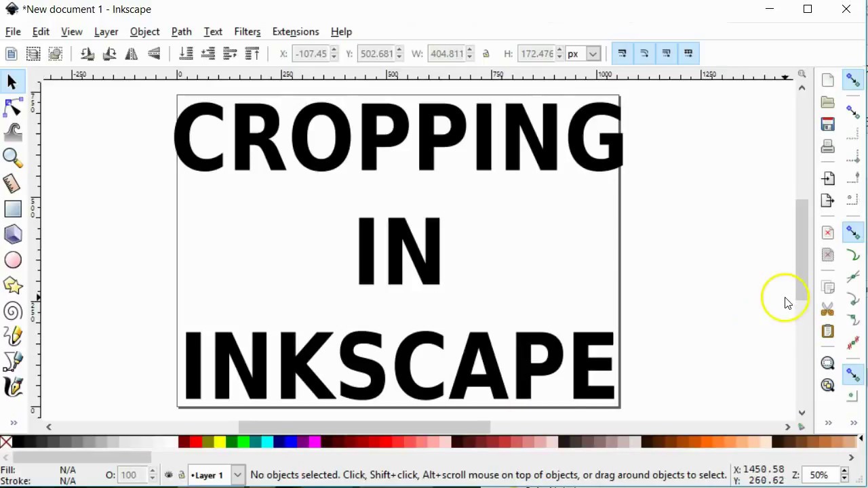Select the Ellipse circle tool

point(12,260)
